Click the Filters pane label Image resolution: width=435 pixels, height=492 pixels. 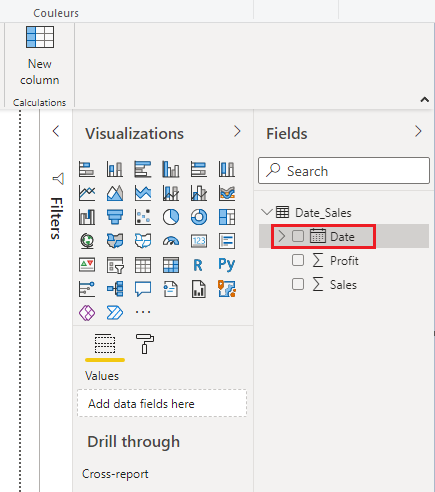pos(57,219)
